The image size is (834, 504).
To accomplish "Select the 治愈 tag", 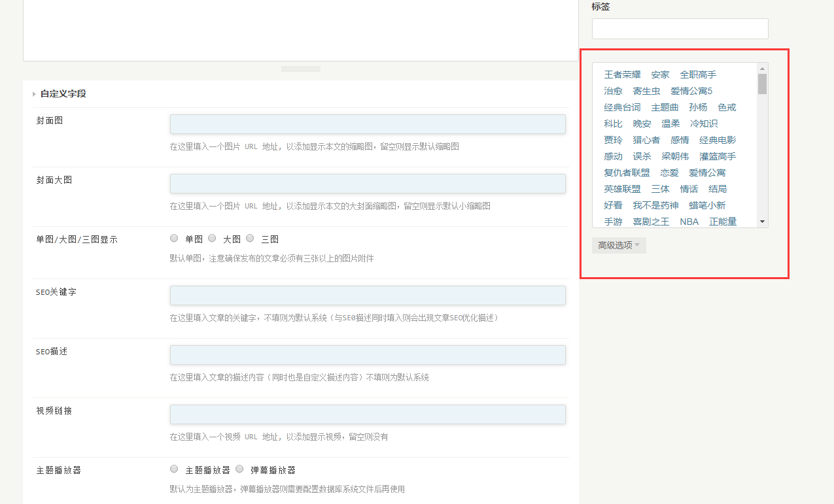I will coord(613,91).
